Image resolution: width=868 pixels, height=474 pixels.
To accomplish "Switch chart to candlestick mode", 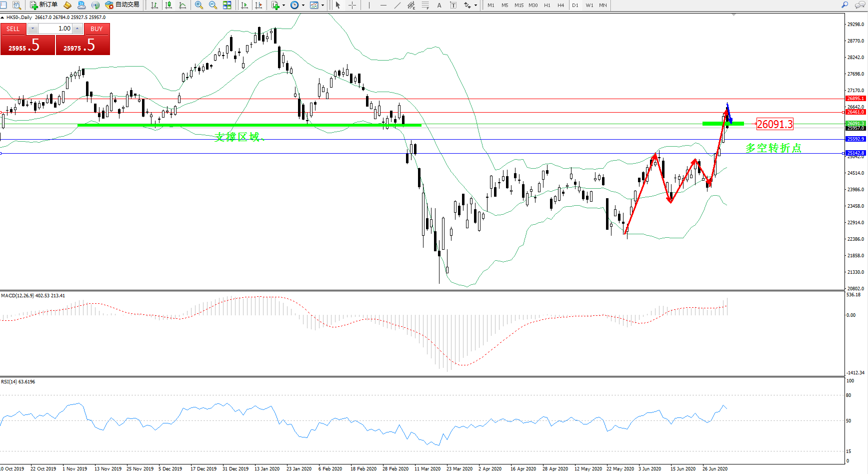I will 168,5.
